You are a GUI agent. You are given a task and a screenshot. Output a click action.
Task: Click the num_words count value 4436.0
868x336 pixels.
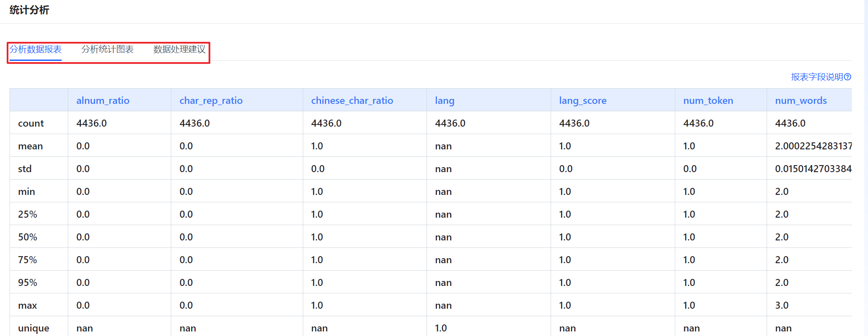(x=790, y=123)
